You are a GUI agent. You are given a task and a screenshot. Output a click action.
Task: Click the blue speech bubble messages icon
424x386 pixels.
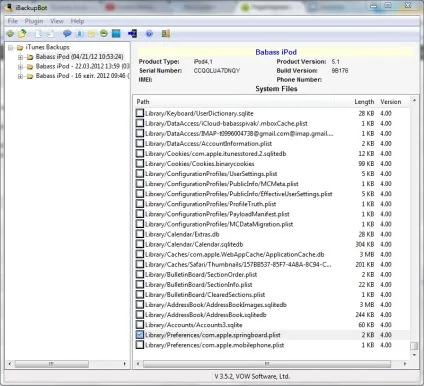(x=67, y=33)
